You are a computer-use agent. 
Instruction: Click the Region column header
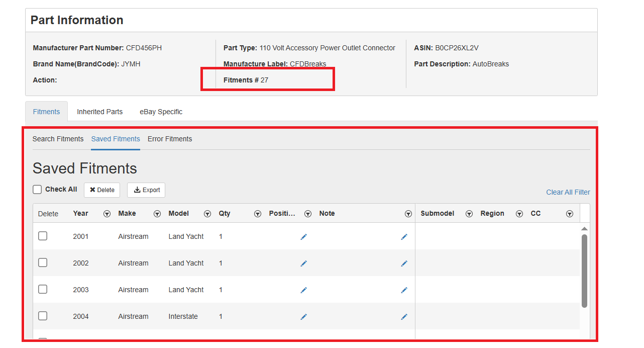tap(492, 213)
